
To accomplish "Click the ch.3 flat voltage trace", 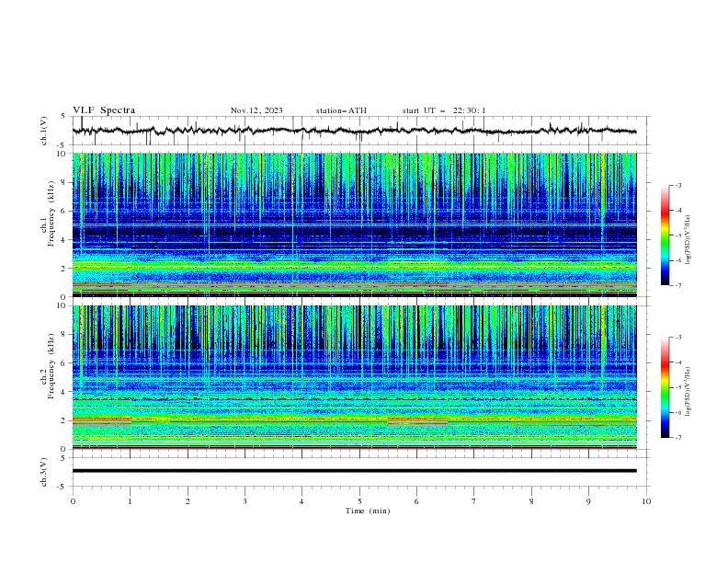I will pos(354,471).
